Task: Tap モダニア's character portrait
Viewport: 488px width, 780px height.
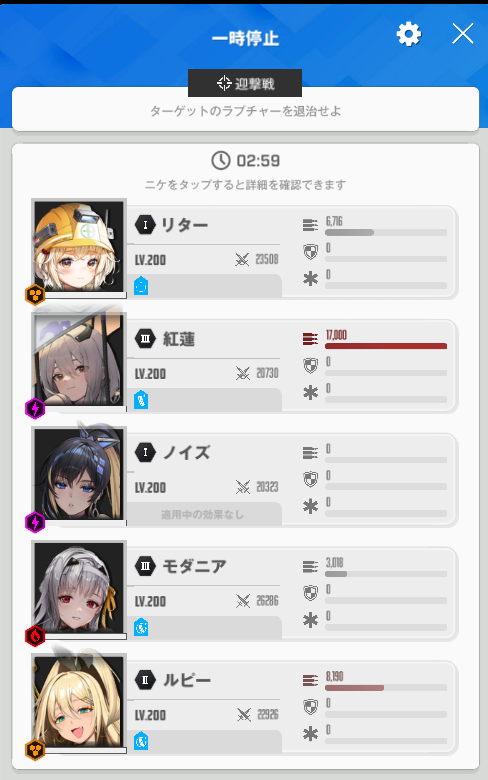Action: pos(79,588)
